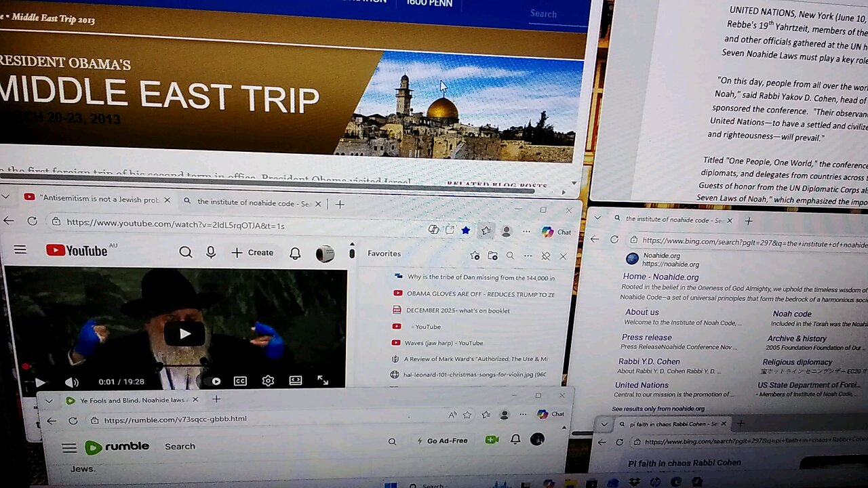
Task: Play the video using center play button
Action: pyautogui.click(x=184, y=333)
